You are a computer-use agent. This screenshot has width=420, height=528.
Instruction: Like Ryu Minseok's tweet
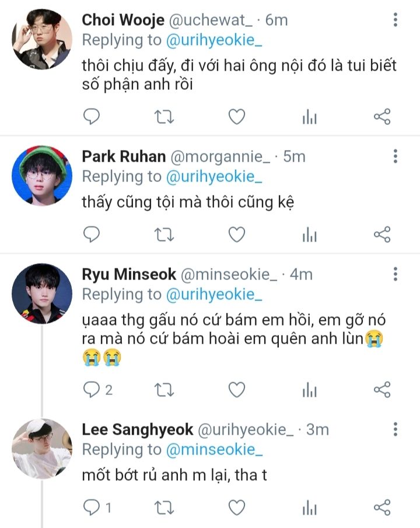(x=236, y=389)
